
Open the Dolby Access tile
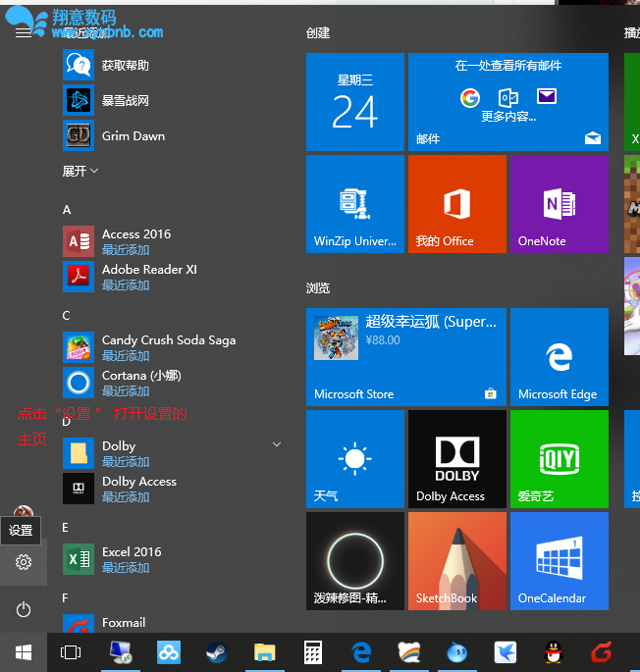click(x=457, y=459)
